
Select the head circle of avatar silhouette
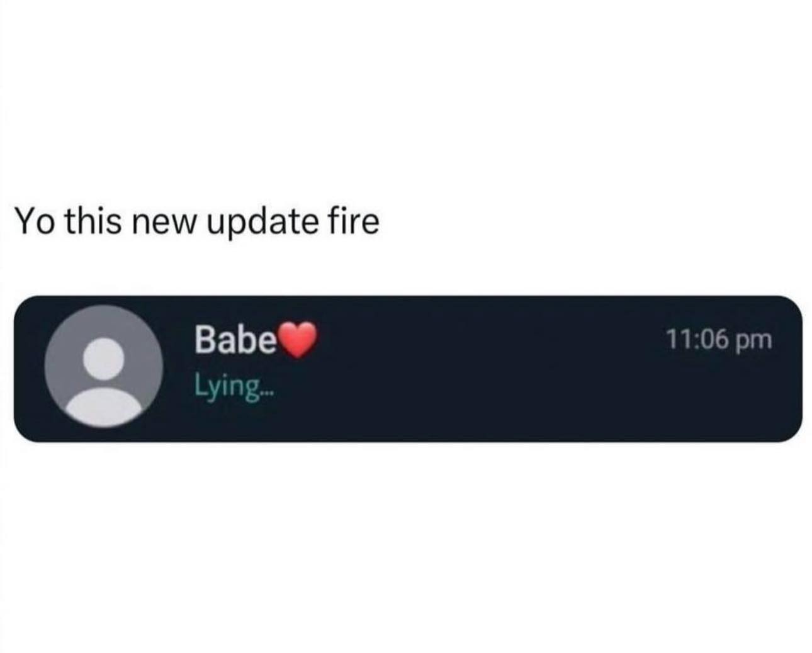[x=104, y=359]
